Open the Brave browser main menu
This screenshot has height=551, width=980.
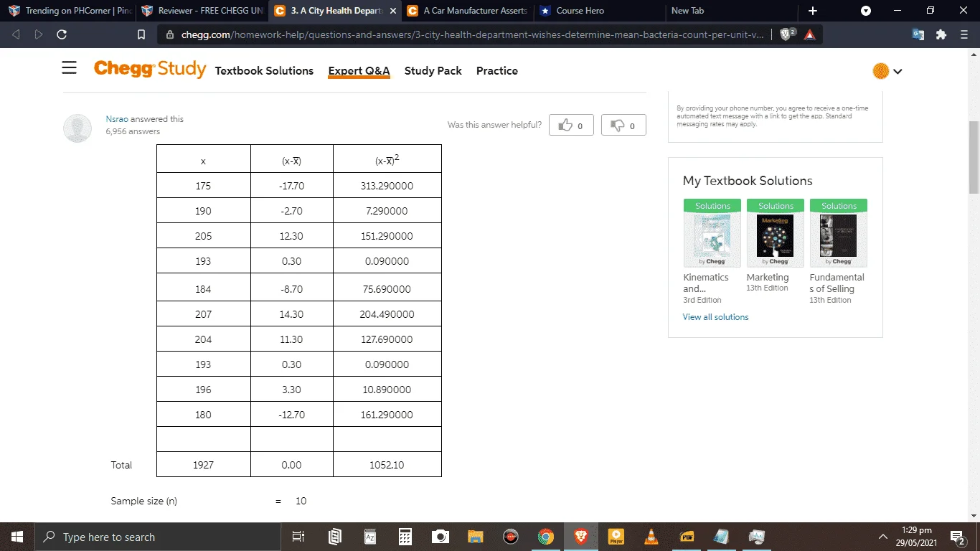(963, 34)
